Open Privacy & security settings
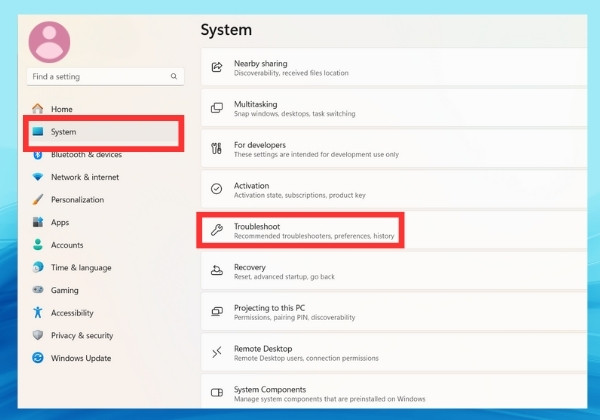 103,335
